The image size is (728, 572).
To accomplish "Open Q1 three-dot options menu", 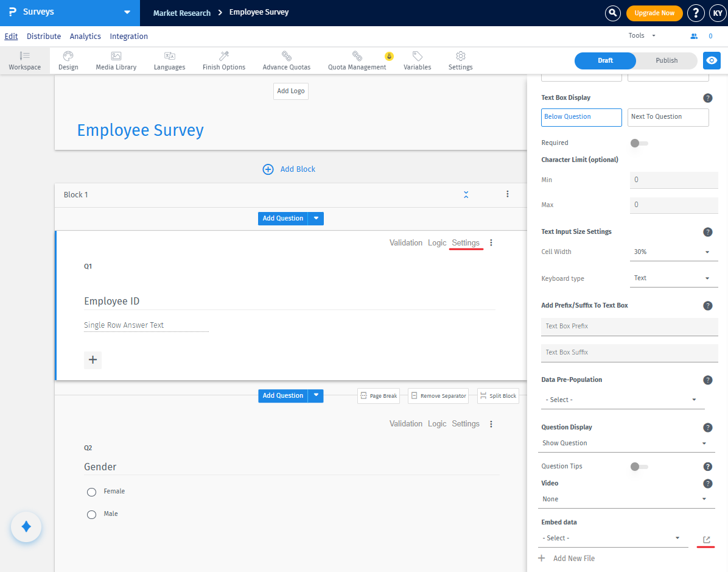I will tap(491, 242).
